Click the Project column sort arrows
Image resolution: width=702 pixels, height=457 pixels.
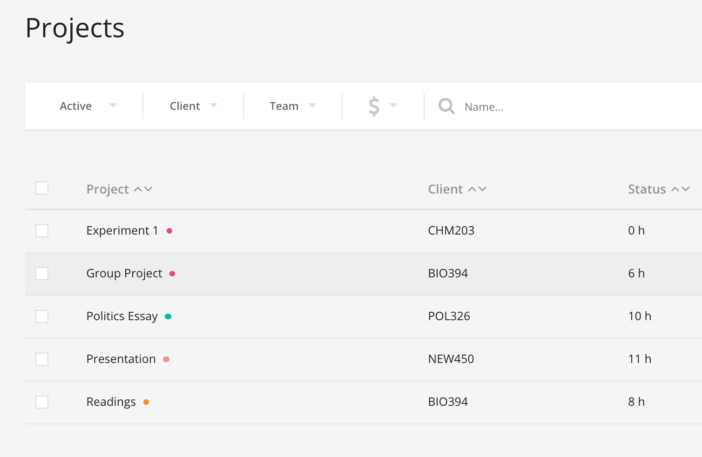tap(143, 189)
